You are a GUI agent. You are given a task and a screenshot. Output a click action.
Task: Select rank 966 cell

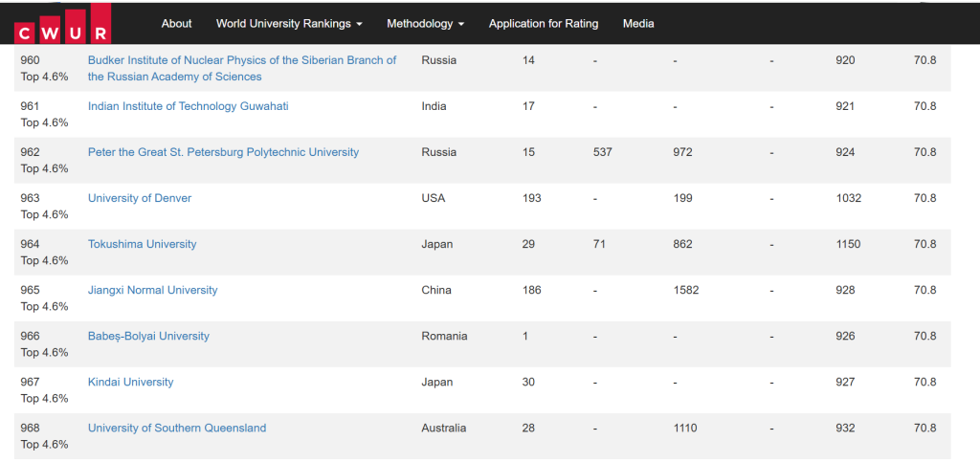(44, 344)
